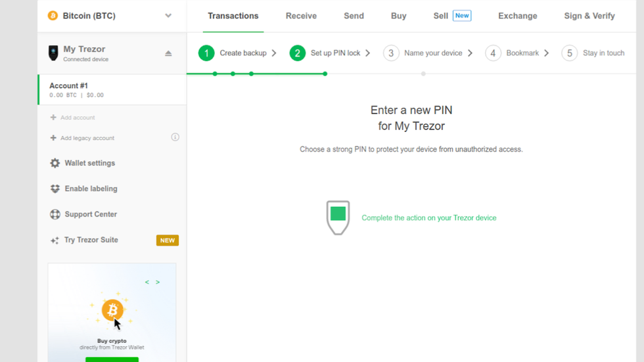644x362 pixels.
Task: Go to the Sign & Verify tab
Action: (x=589, y=16)
